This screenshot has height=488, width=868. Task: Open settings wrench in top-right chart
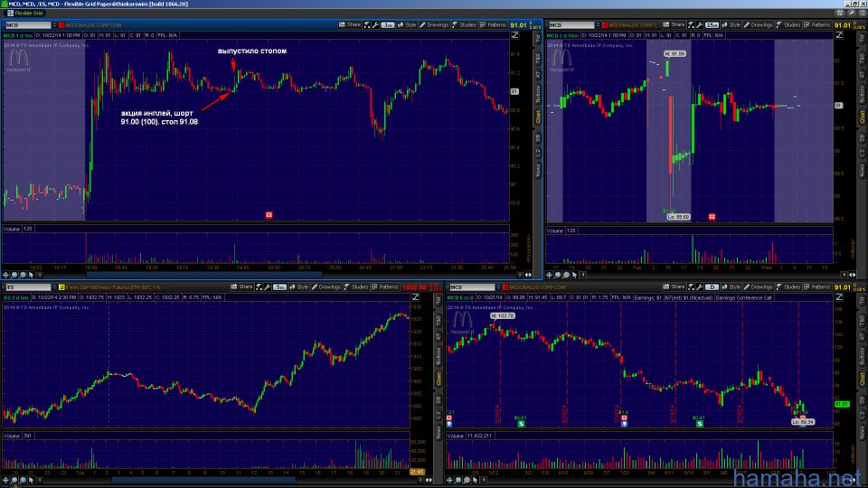(x=700, y=25)
